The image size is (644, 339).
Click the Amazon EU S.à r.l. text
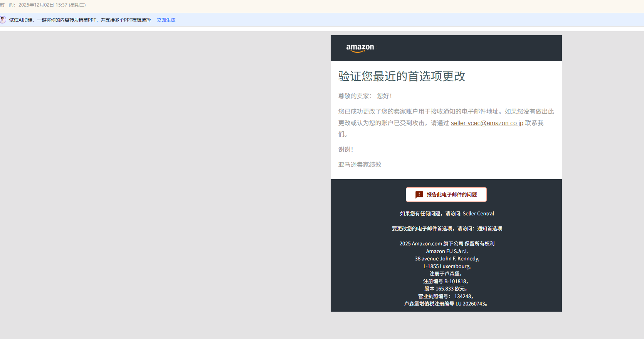tap(447, 251)
